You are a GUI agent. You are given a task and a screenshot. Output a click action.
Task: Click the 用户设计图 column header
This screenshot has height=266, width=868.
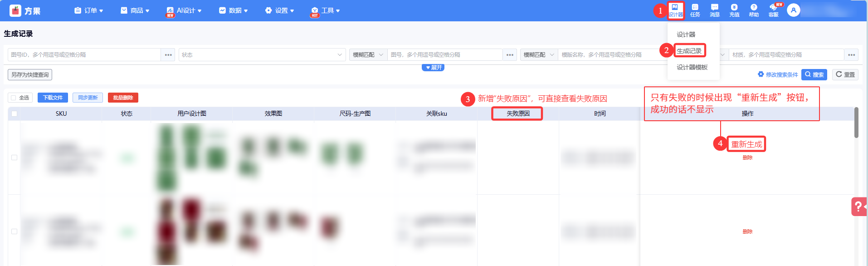192,113
